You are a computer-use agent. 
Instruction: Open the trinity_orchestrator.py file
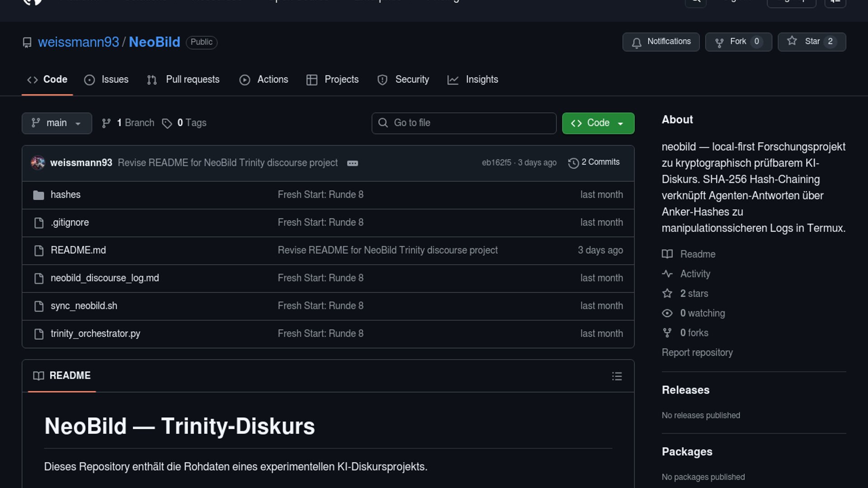tap(95, 333)
